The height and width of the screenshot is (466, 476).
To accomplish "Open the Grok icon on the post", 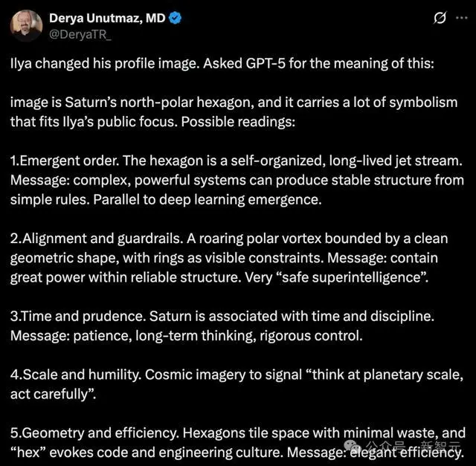I will (x=440, y=18).
